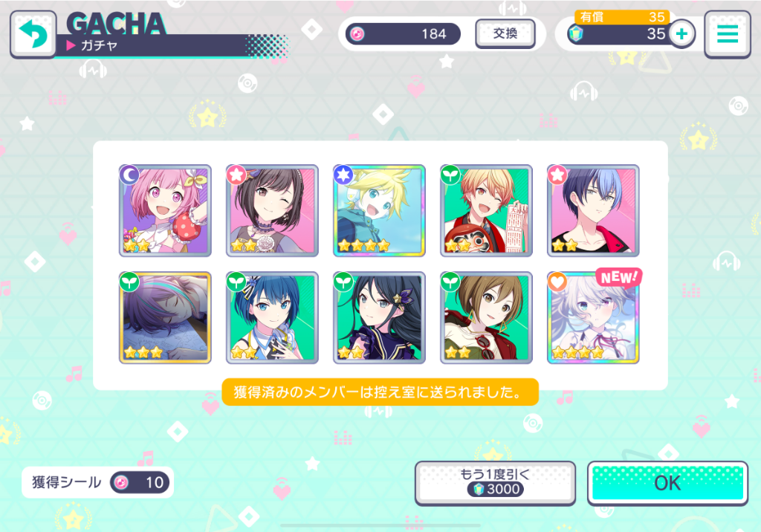Select the blue-haired girl two-star card
The image size is (761, 532).
coord(272,317)
